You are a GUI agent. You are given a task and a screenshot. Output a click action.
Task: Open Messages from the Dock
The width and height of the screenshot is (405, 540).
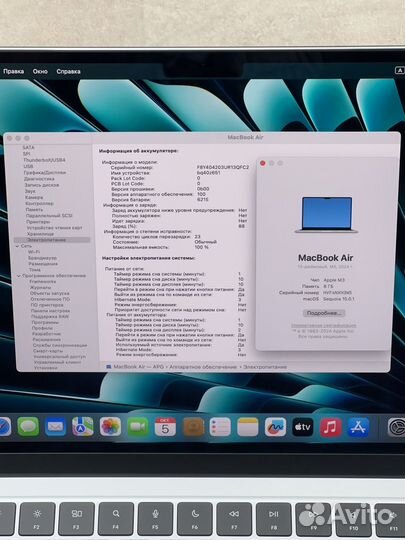[x=28, y=427]
